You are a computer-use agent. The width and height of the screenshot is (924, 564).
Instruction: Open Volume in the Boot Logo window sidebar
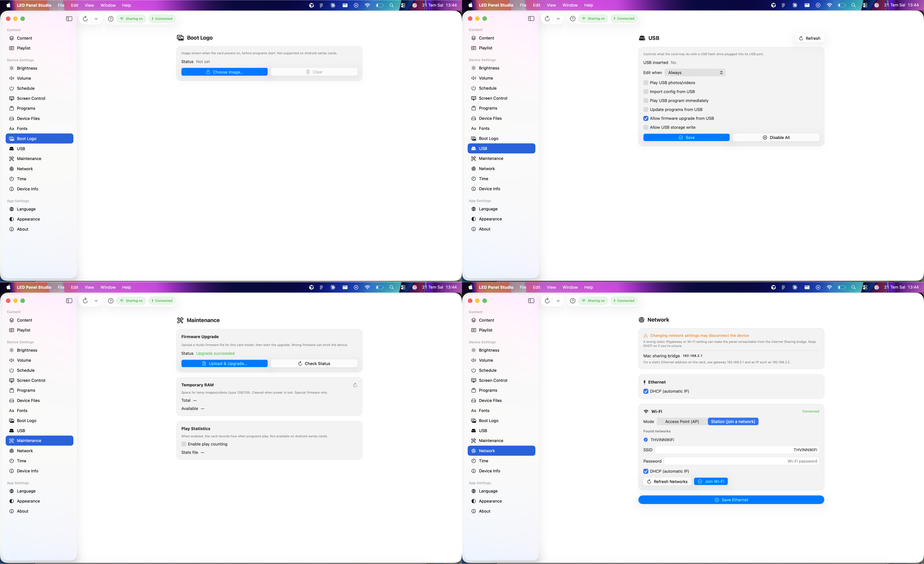coord(40,78)
